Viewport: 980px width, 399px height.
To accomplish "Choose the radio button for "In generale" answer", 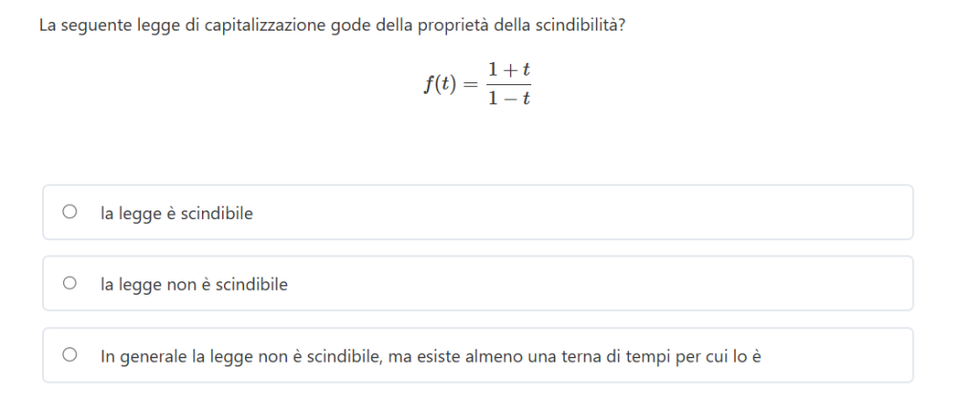I will (x=69, y=356).
